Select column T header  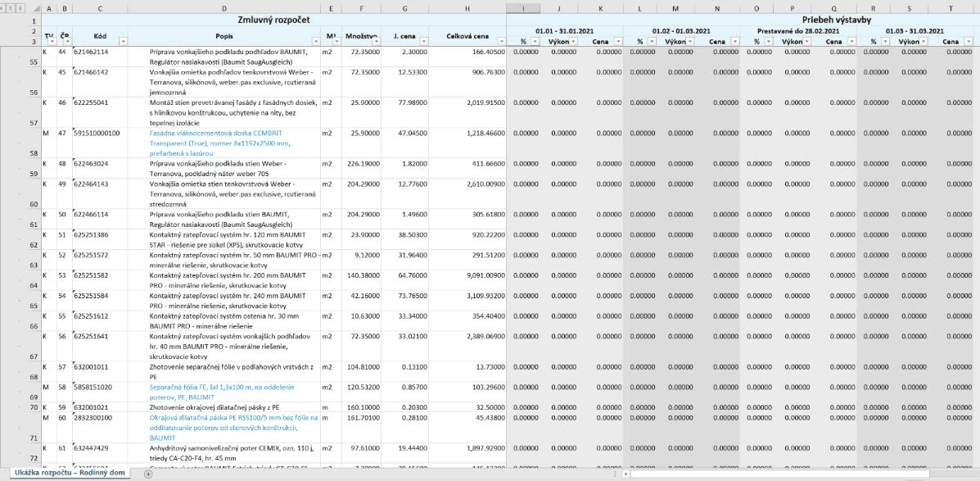click(951, 9)
